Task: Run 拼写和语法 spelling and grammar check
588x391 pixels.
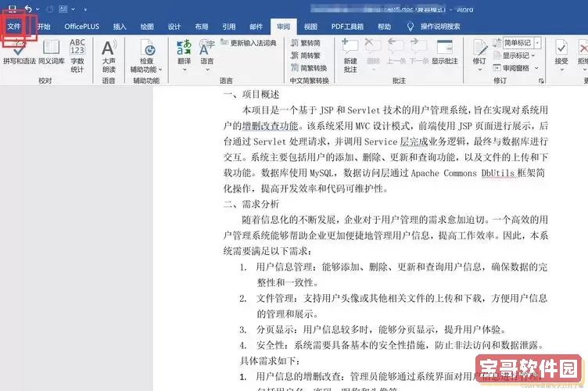Action: point(19,54)
